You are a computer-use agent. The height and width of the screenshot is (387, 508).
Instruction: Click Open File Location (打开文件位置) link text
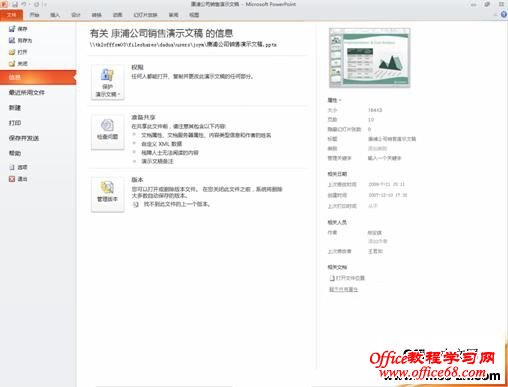point(350,278)
